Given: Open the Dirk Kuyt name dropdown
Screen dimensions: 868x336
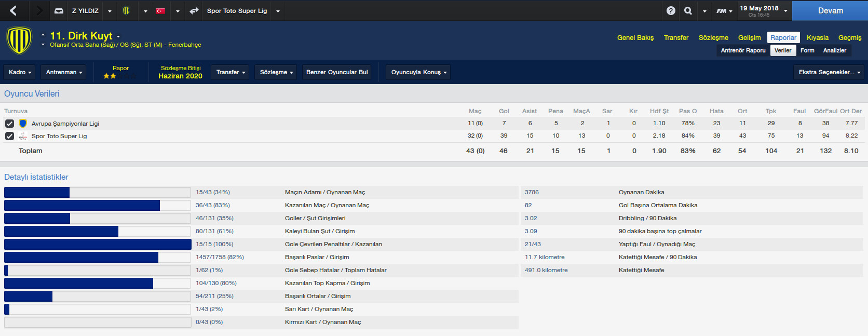Looking at the screenshot, I should 118,36.
